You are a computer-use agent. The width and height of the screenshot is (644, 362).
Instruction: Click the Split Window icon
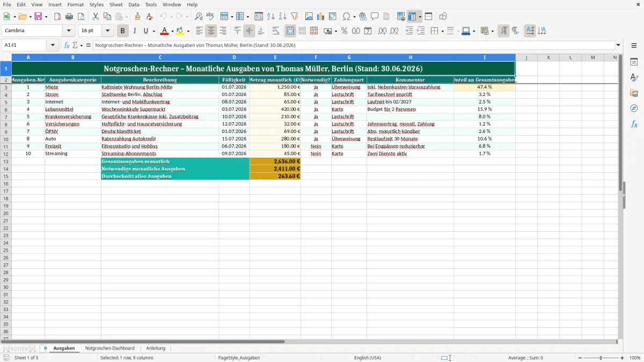click(428, 17)
